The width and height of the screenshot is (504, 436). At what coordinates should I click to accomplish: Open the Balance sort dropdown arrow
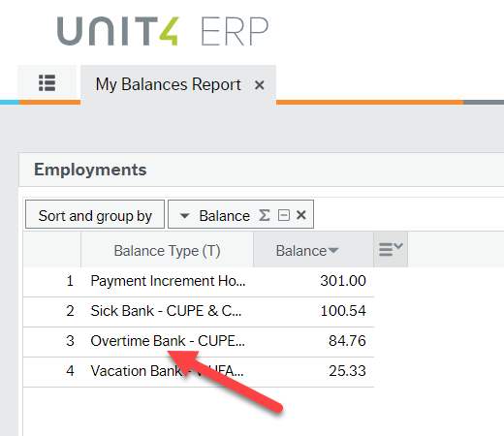tap(184, 215)
